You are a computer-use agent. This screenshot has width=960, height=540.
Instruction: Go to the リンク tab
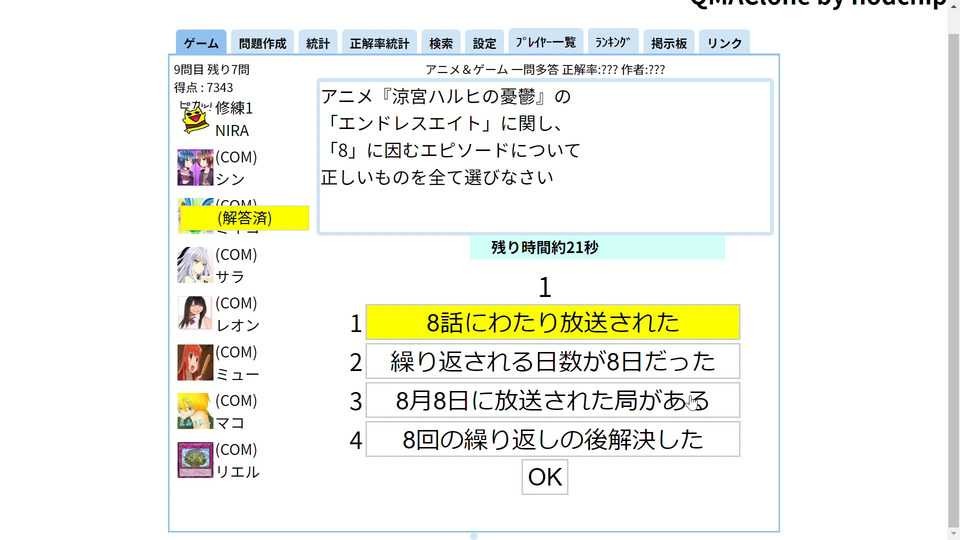724,43
